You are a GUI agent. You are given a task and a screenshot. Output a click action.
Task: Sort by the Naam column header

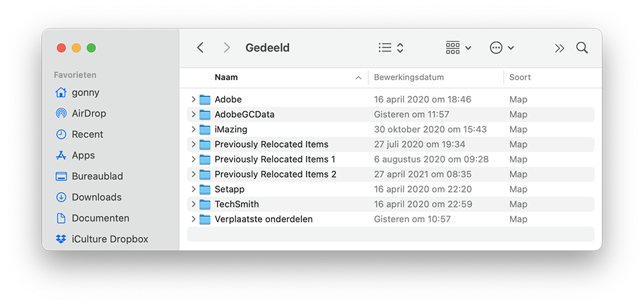point(226,77)
